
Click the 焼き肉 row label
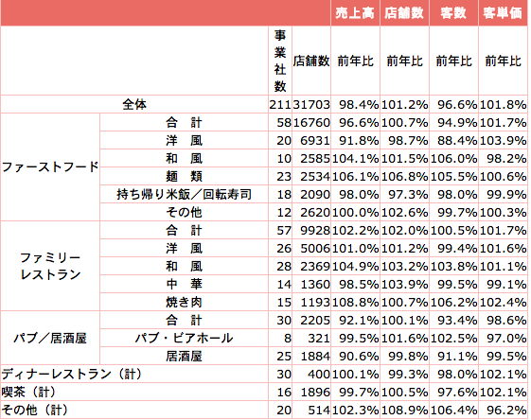[184, 302]
